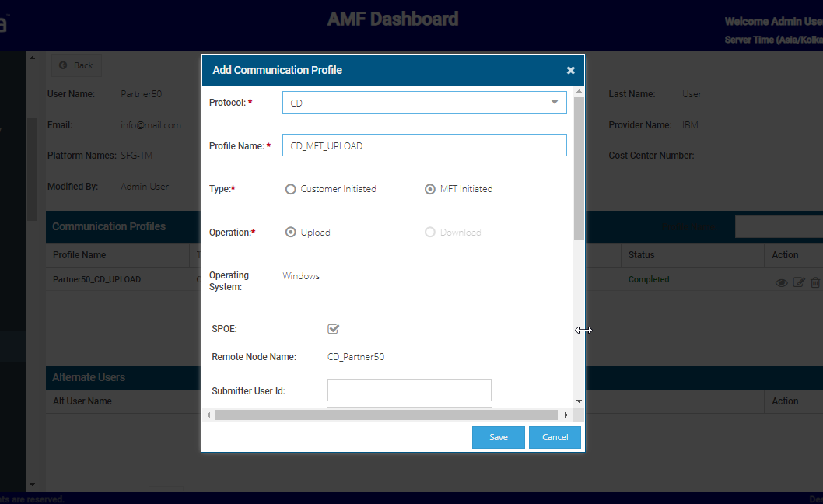Screen dimensions: 823x504
Task: Click the Profile Name input field
Action: (x=424, y=145)
